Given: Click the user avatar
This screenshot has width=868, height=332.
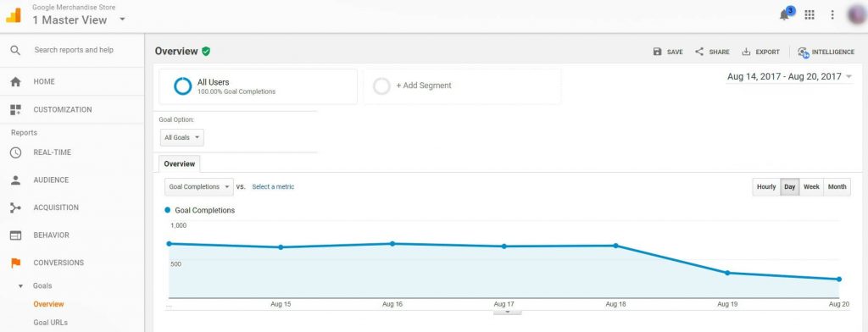Looking at the screenshot, I should point(857,15).
